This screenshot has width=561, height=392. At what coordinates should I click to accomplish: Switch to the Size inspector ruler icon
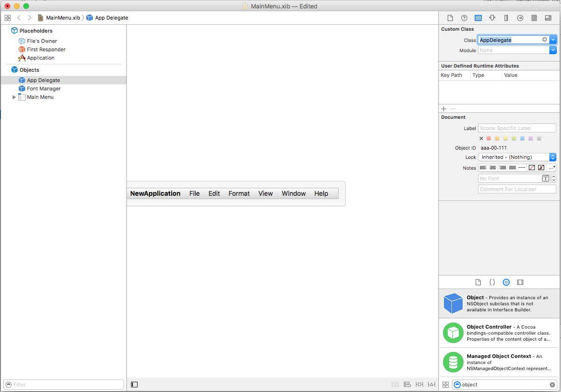pos(506,18)
